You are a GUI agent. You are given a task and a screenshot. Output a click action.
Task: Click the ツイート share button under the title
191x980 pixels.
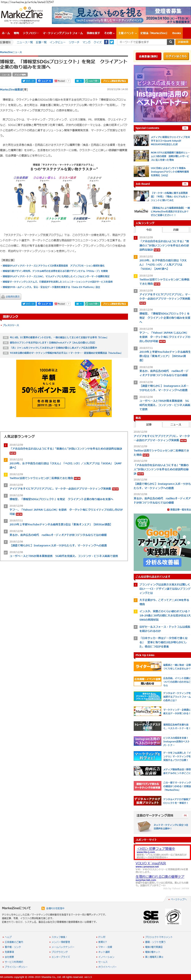28,81
